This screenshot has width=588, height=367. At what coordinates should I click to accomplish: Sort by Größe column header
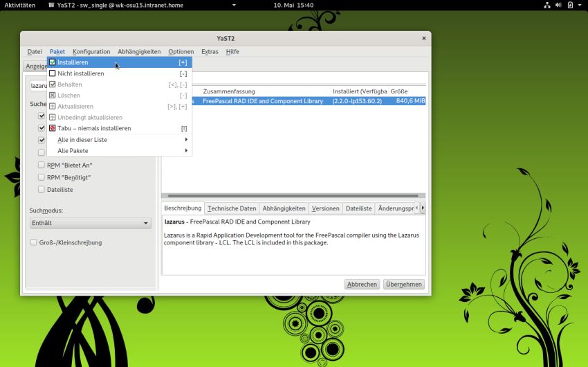coord(407,91)
